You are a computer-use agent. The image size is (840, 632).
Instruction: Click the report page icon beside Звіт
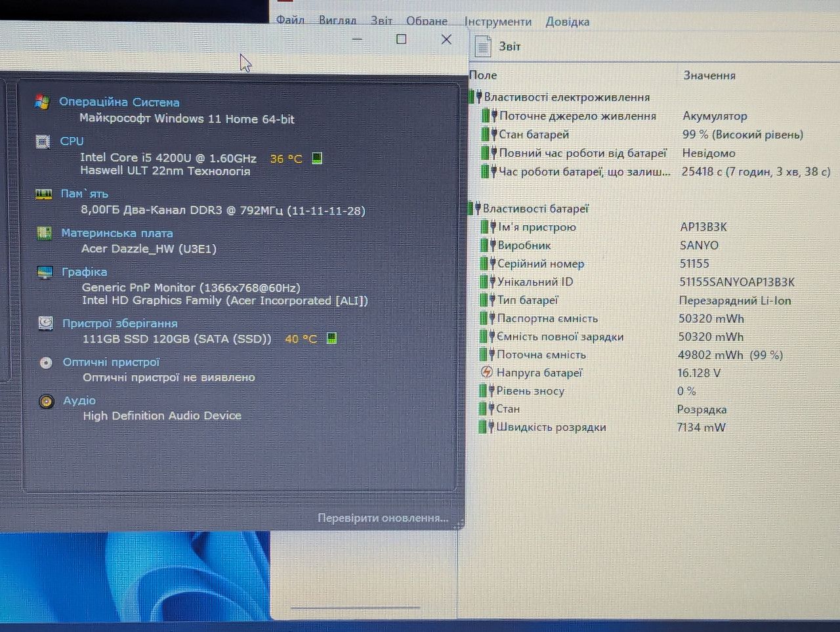483,46
